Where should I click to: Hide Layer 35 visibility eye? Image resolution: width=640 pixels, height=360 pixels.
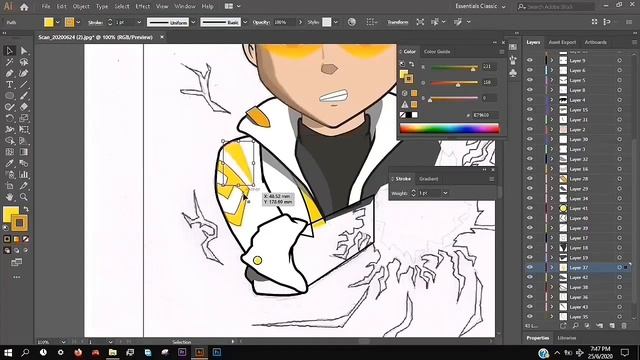pos(530,317)
